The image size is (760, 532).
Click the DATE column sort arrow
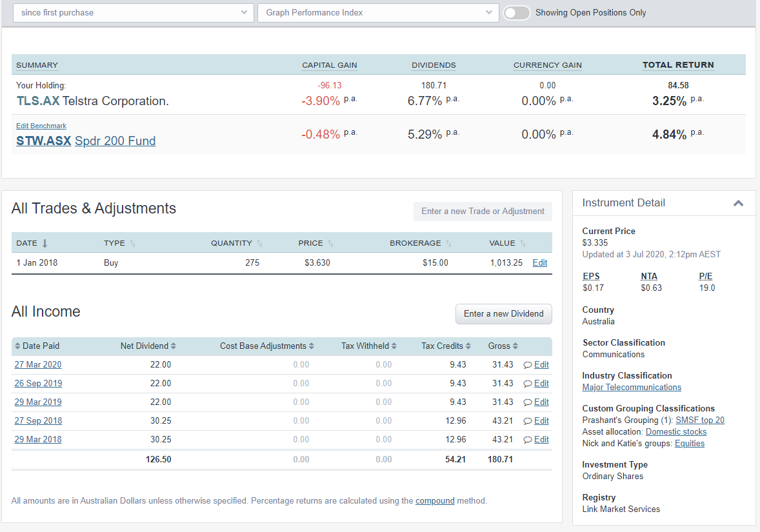(x=43, y=243)
